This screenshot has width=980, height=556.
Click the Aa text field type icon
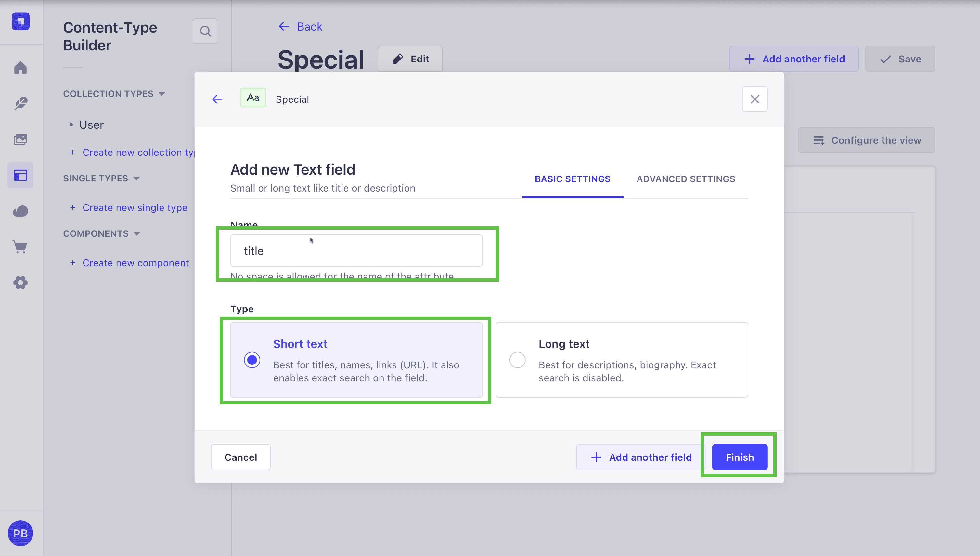252,98
